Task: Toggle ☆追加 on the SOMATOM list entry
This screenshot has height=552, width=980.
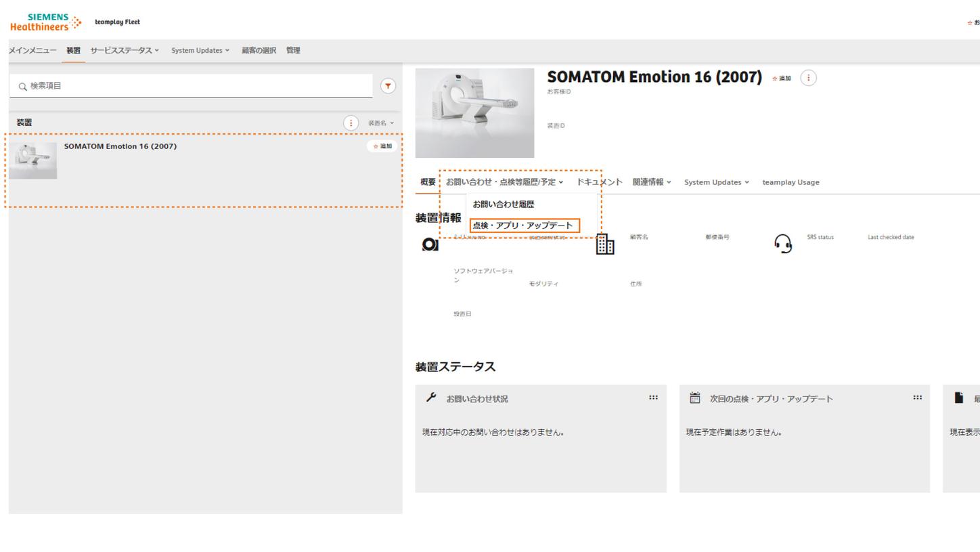Action: [381, 146]
